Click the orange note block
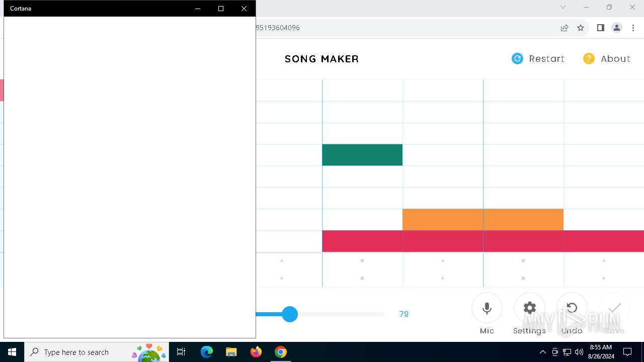Viewport: 644px width, 362px height. (x=483, y=219)
